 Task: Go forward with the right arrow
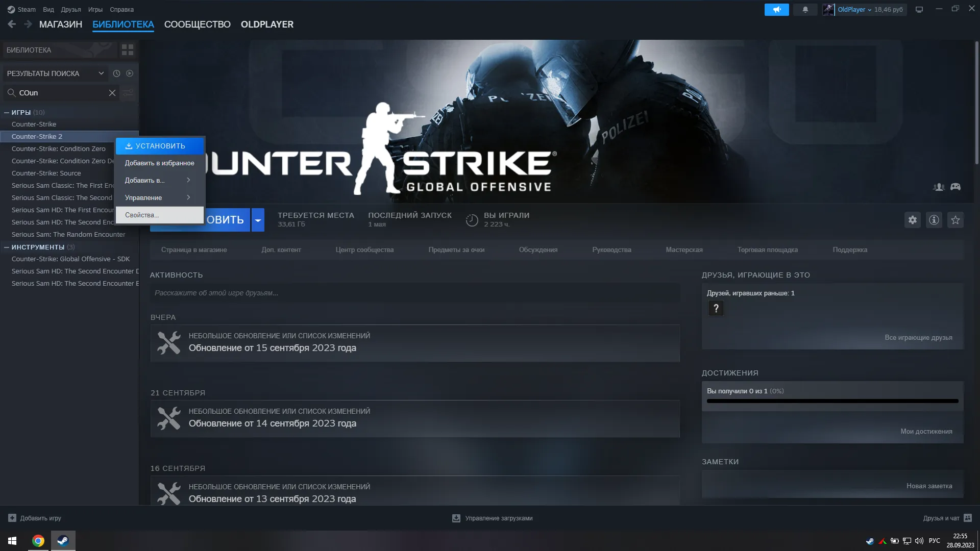(28, 24)
